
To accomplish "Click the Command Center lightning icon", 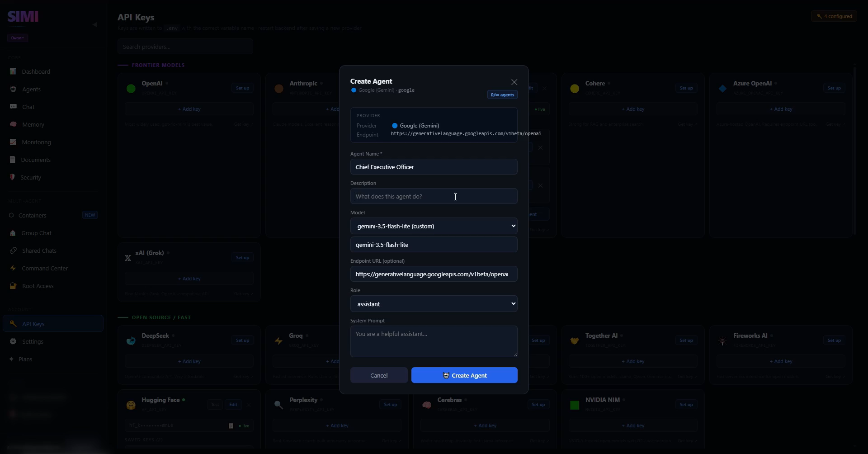I will [13, 268].
